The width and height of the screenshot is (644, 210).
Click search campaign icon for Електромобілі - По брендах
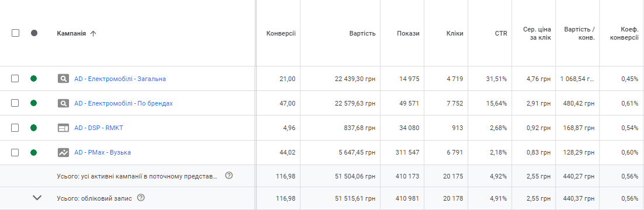(63, 103)
